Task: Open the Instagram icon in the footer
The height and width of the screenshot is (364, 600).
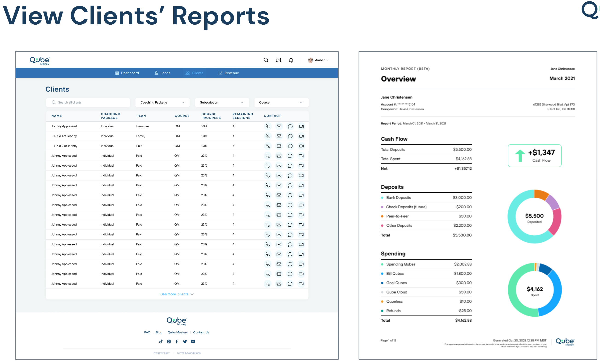Action: pyautogui.click(x=169, y=341)
